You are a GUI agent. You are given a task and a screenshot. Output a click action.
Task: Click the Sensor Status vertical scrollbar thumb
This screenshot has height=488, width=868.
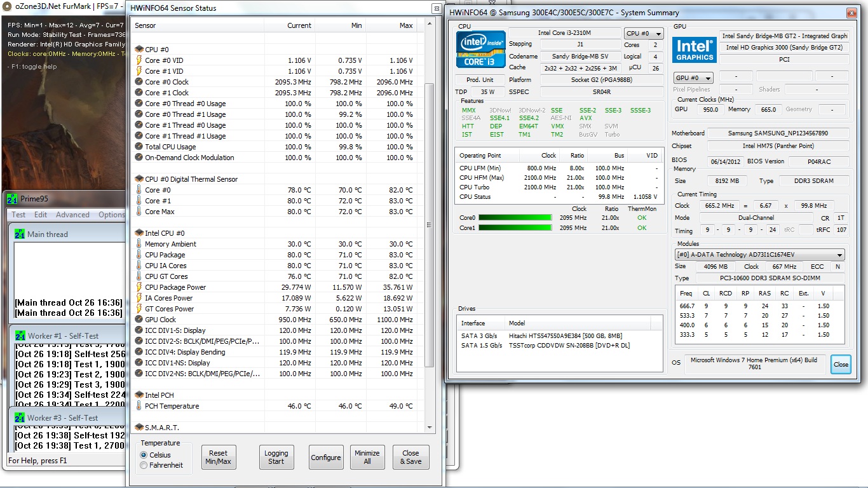[429, 226]
